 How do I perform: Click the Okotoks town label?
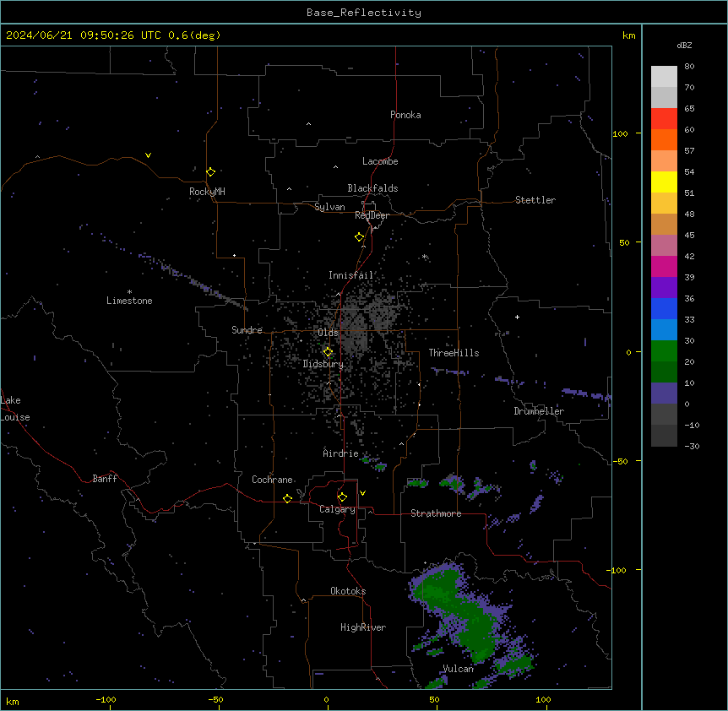tap(348, 591)
